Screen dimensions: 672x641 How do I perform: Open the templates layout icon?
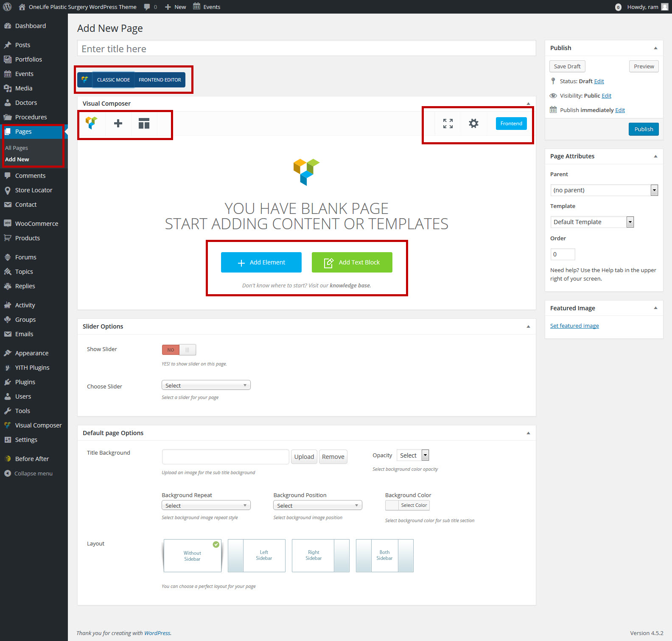[144, 124]
